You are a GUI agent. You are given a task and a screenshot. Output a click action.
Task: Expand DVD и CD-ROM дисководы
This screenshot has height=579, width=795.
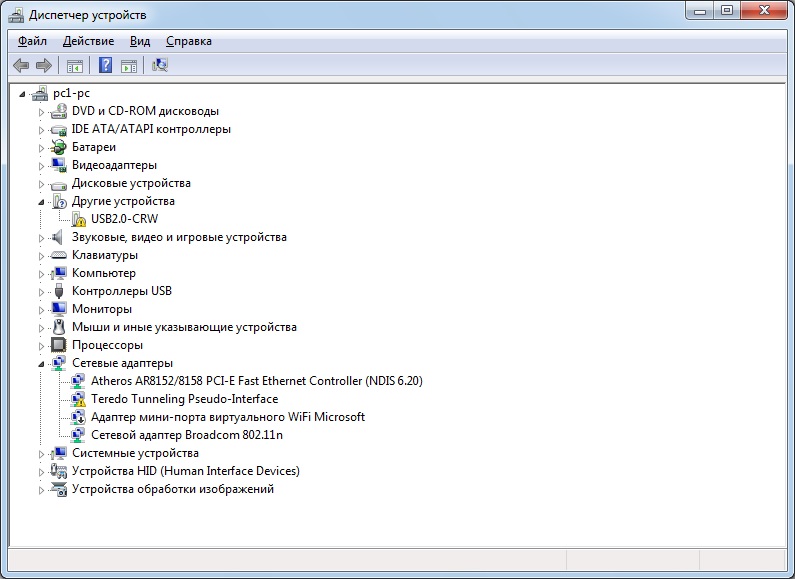coord(42,112)
